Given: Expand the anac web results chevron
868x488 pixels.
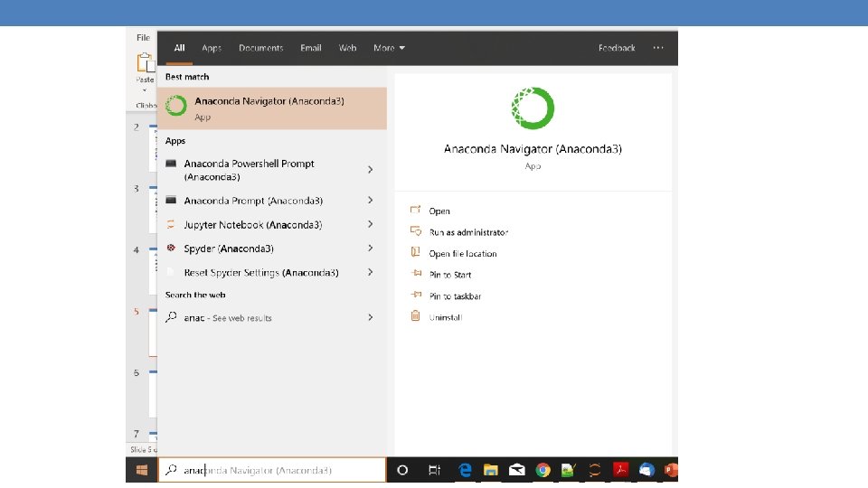Looking at the screenshot, I should point(371,317).
